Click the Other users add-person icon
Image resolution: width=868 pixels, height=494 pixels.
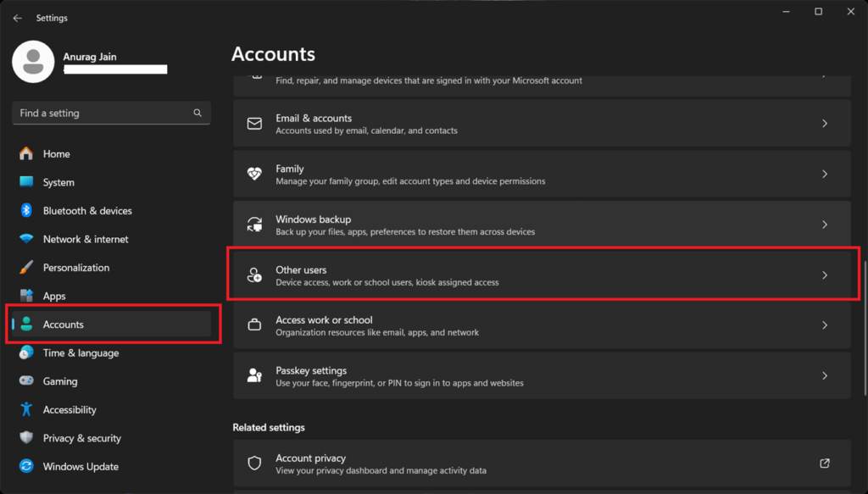(254, 275)
